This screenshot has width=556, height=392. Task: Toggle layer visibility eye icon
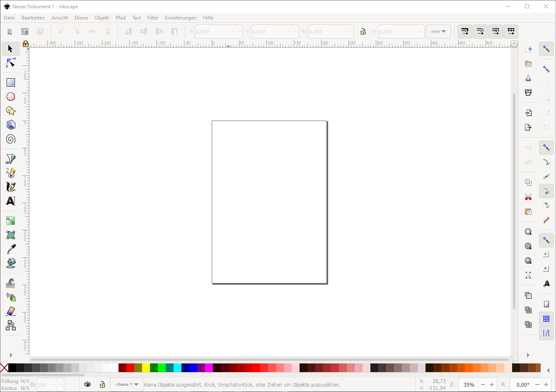click(x=87, y=385)
